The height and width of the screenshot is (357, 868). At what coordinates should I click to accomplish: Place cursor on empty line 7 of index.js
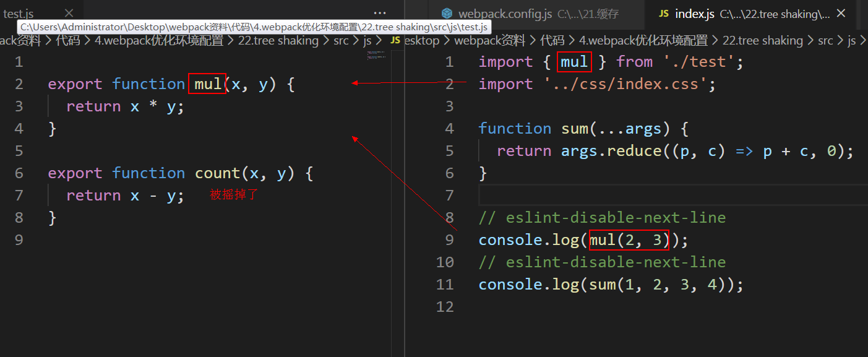[x=619, y=196]
